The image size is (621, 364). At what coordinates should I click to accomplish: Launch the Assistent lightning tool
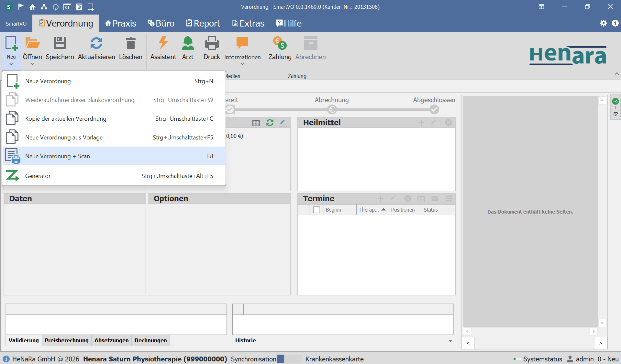point(163,49)
